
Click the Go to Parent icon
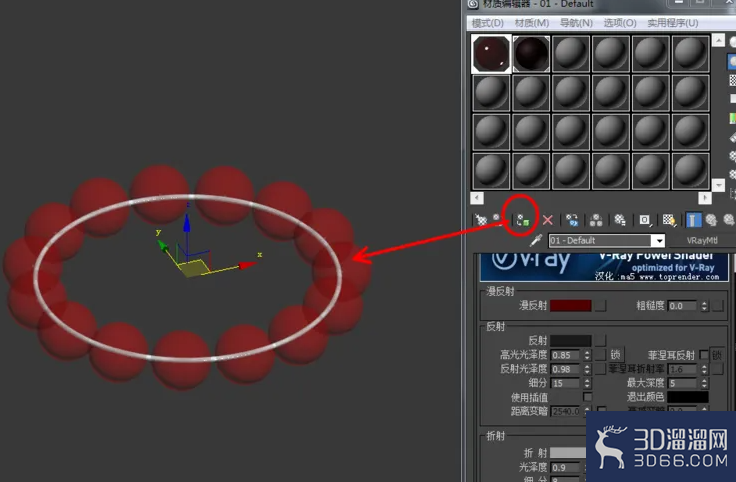click(x=711, y=220)
